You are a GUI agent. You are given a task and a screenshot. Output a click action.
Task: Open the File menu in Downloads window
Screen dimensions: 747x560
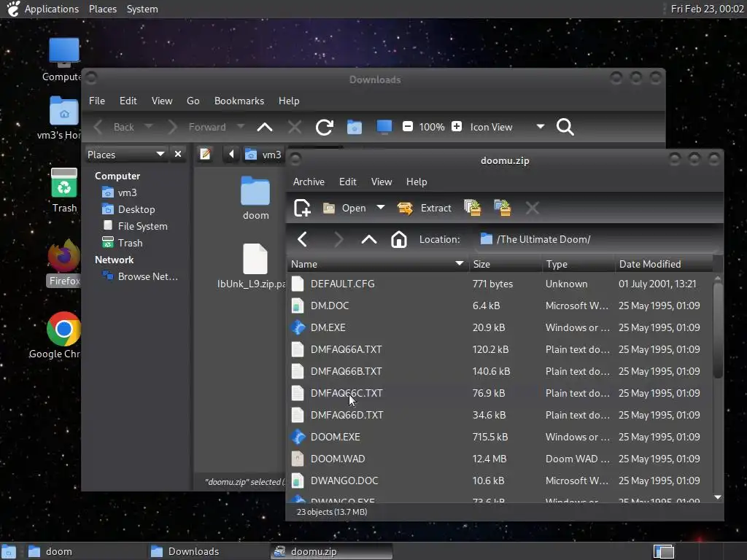tap(97, 101)
